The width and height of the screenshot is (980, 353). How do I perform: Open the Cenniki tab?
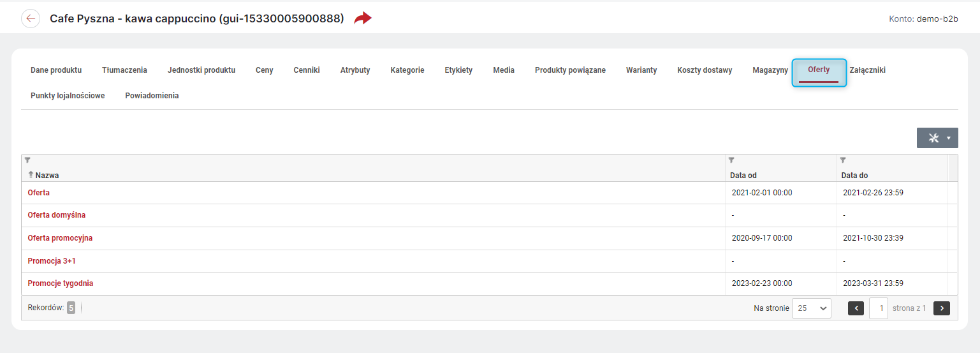[307, 70]
